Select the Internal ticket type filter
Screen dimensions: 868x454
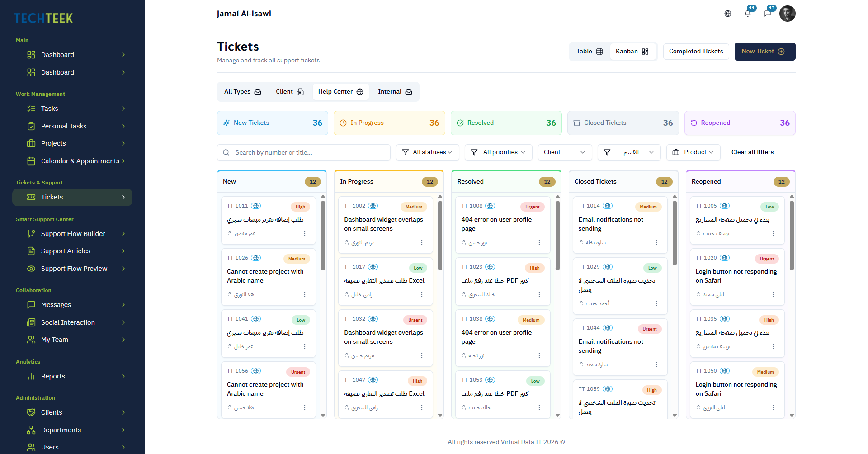[395, 92]
